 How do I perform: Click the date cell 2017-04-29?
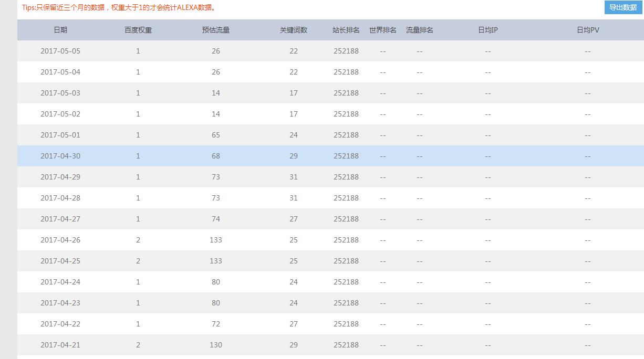[60, 177]
